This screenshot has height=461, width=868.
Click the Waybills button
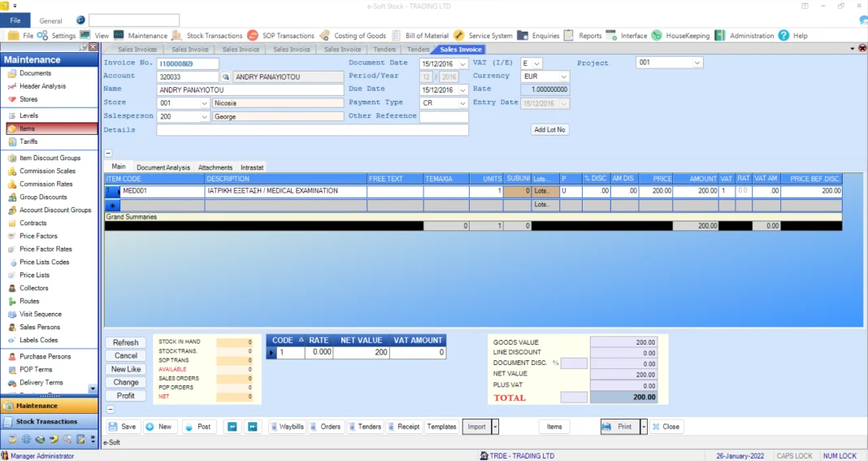pyautogui.click(x=287, y=427)
